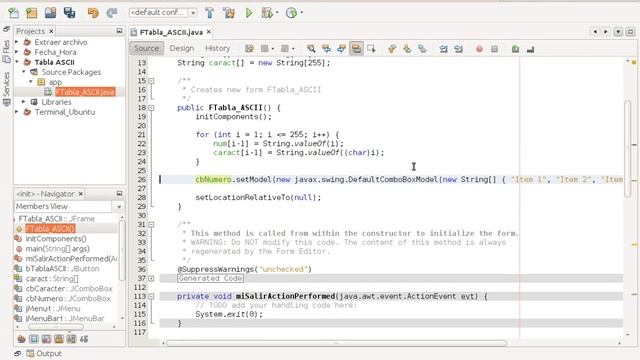Screen dimensions: 640x360
Task: Toggle Show Fields filter in Navigator
Action: click(x=34, y=339)
